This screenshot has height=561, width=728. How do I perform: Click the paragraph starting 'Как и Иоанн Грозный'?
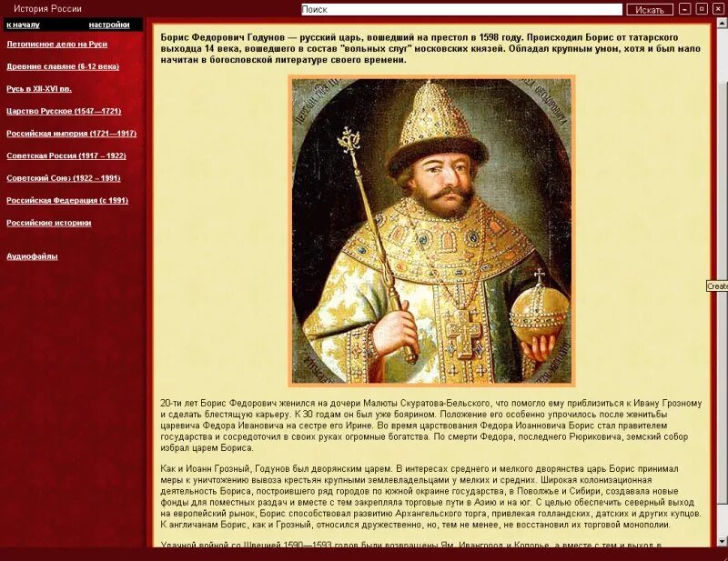pyautogui.click(x=430, y=496)
